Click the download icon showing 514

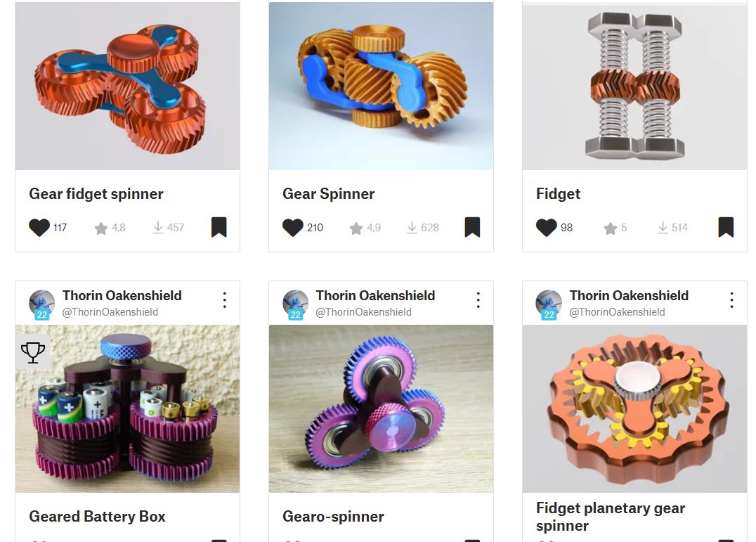click(663, 228)
